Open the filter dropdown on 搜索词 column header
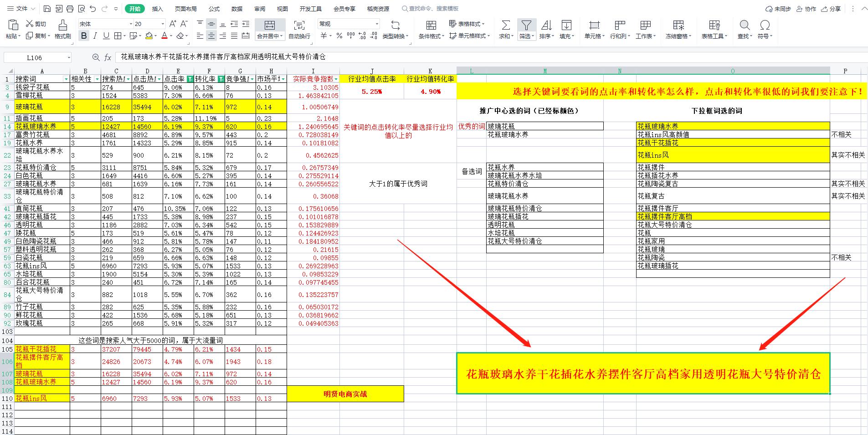 [x=67, y=79]
